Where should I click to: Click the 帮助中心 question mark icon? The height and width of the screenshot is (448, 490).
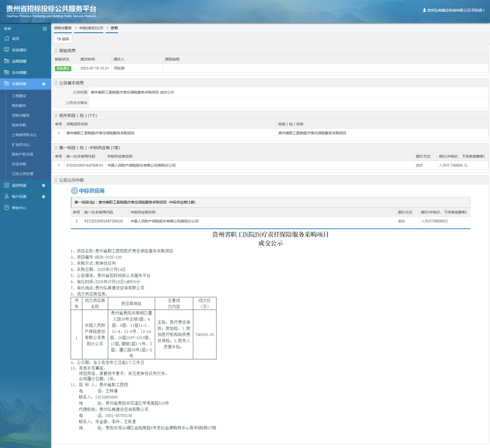(7, 208)
